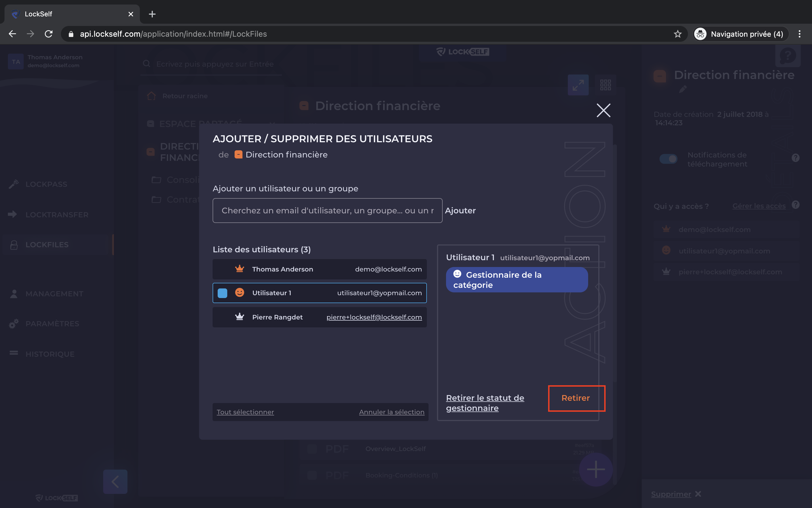The width and height of the screenshot is (812, 508).
Task: Click utilisateur1@yopmail.com in access list panel
Action: click(x=724, y=251)
